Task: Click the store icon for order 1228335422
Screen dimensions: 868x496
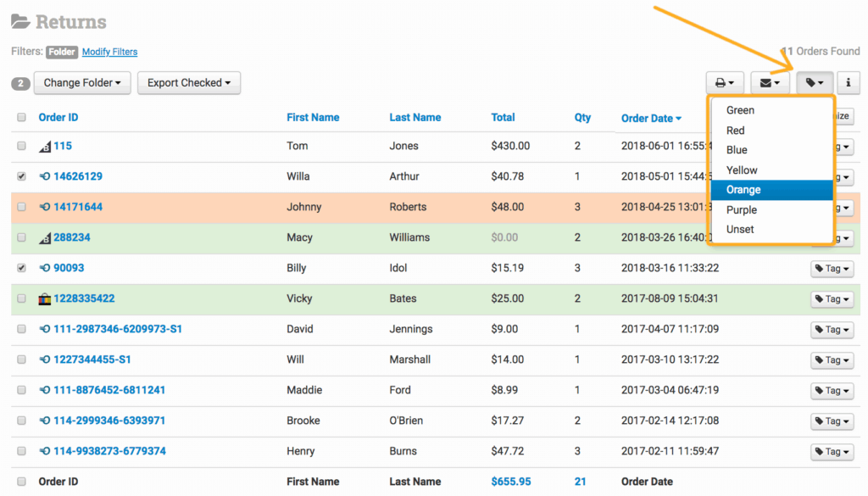Action: [x=45, y=299]
